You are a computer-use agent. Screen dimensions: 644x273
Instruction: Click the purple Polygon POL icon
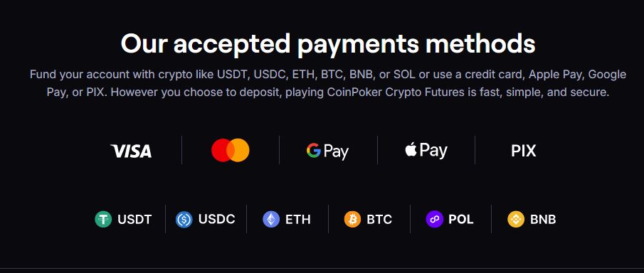[x=434, y=219]
